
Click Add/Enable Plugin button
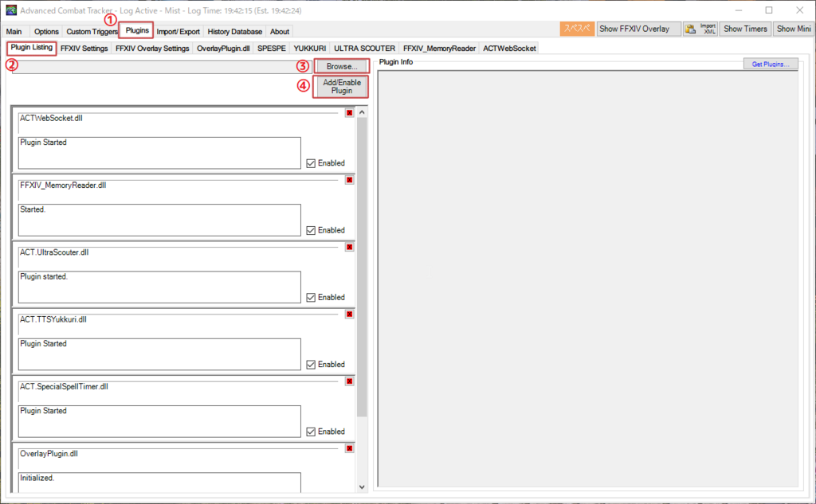(341, 86)
